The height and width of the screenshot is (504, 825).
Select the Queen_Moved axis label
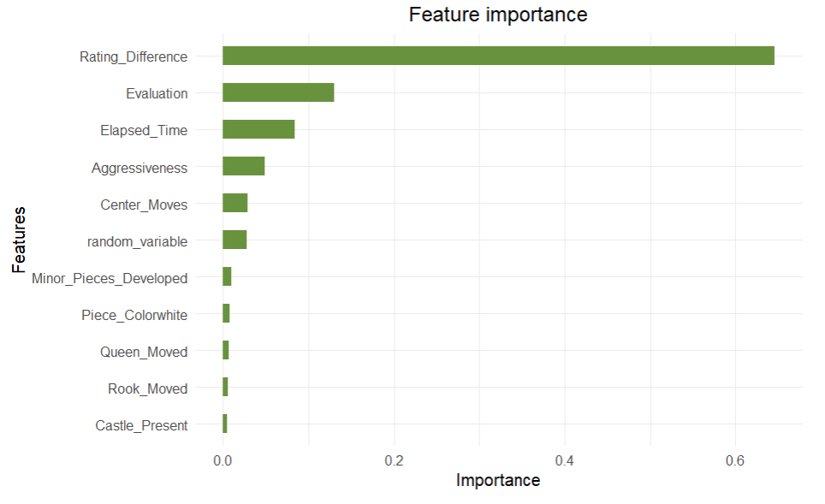pyautogui.click(x=144, y=352)
